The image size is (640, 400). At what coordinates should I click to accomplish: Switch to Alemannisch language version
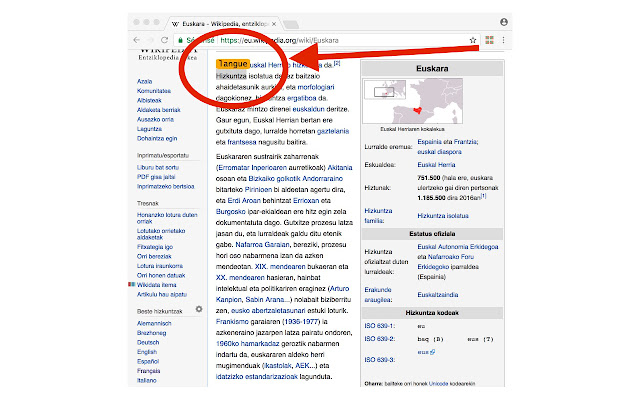pyautogui.click(x=154, y=323)
